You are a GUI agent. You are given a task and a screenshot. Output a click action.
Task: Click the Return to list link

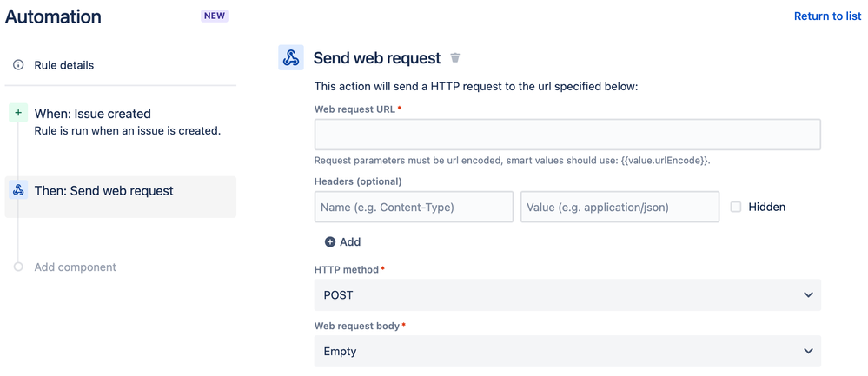827,16
